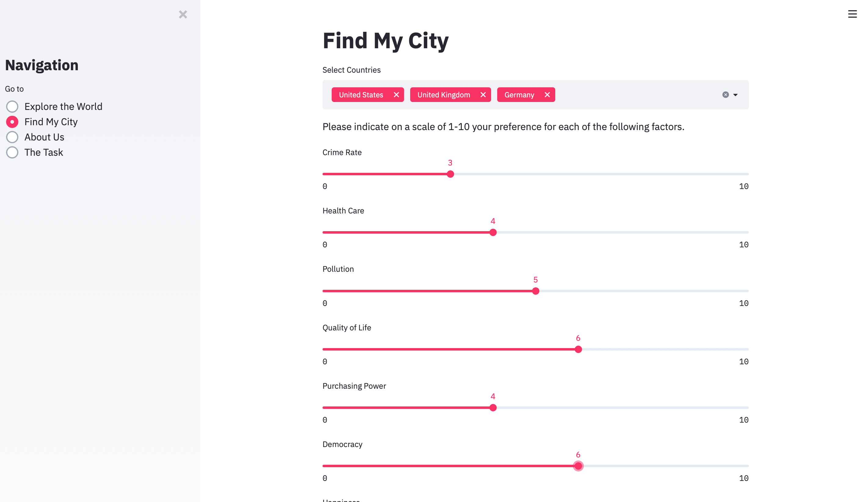Select the About Us radio option
868x502 pixels.
(13, 137)
